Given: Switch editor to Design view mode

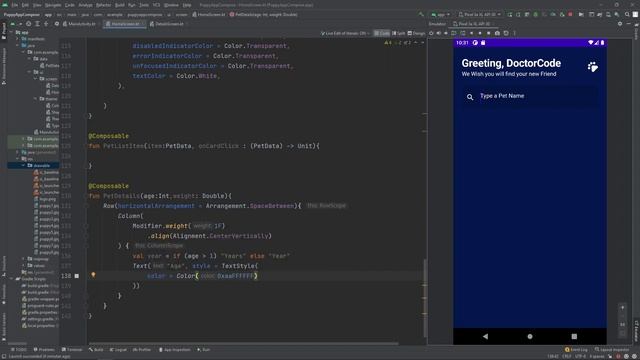Looking at the screenshot, I should point(416,33).
